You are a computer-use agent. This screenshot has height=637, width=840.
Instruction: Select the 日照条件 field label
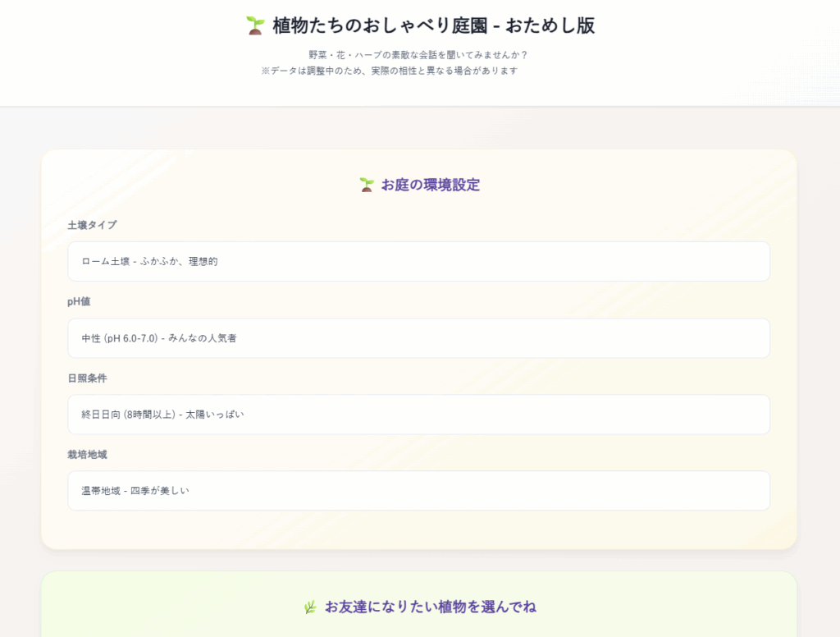(87, 378)
